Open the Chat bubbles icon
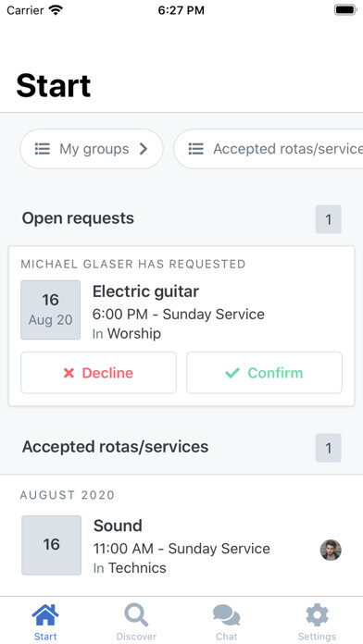 (x=227, y=615)
